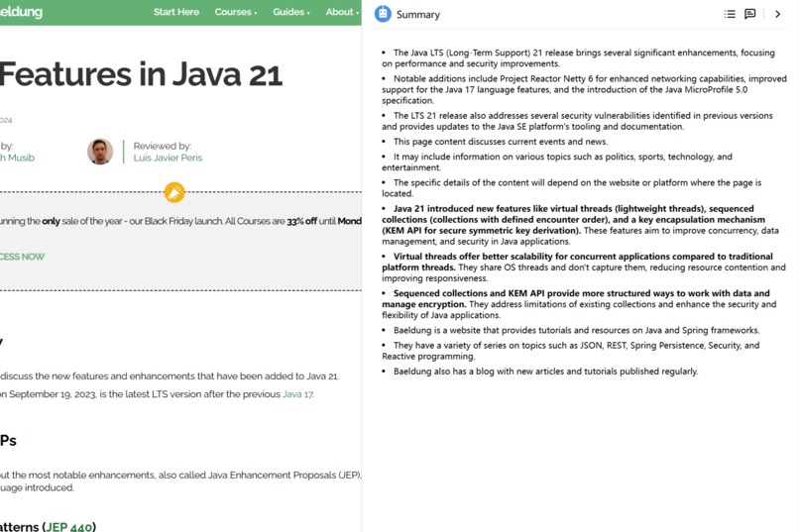Open the JEP 440 link in heading
Viewport: 799px width, 532px height.
68,526
